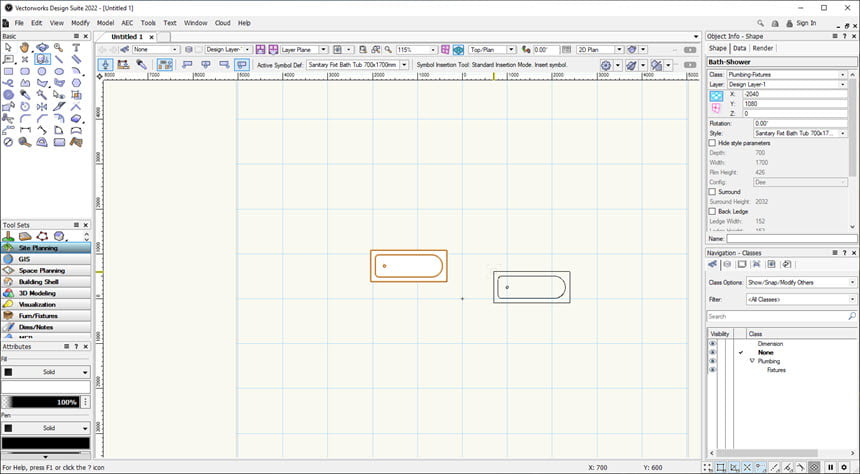860x474 pixels.
Task: Choose Symbol Pick Up mode eyedropper
Action: 142,65
